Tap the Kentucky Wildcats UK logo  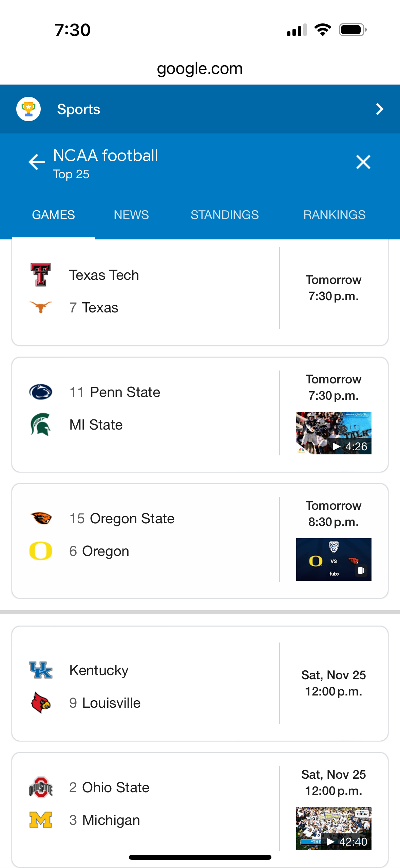coord(41,670)
